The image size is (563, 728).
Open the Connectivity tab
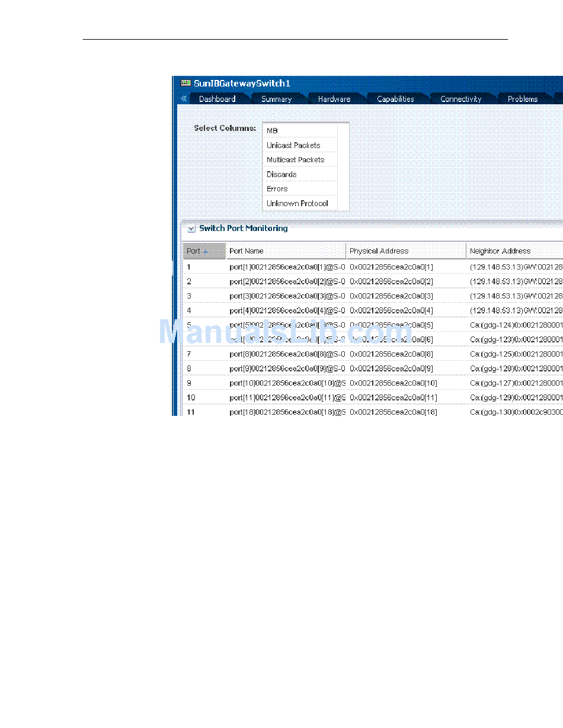(x=460, y=99)
